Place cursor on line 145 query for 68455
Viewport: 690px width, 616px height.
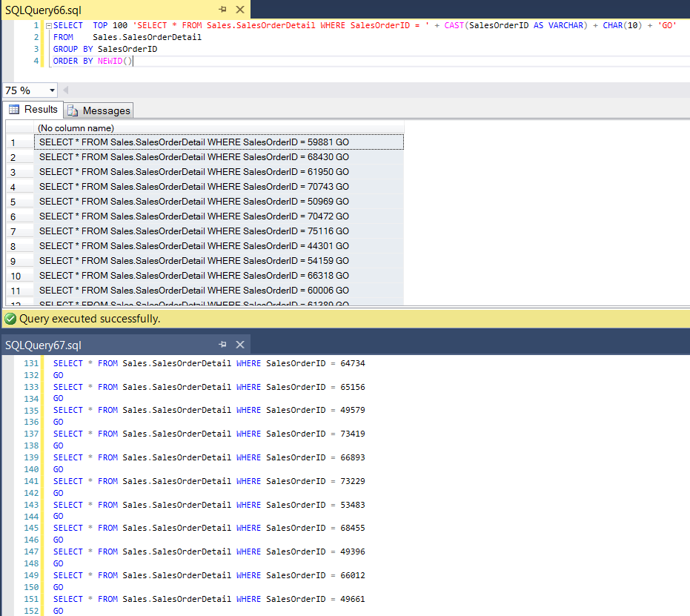(x=209, y=528)
